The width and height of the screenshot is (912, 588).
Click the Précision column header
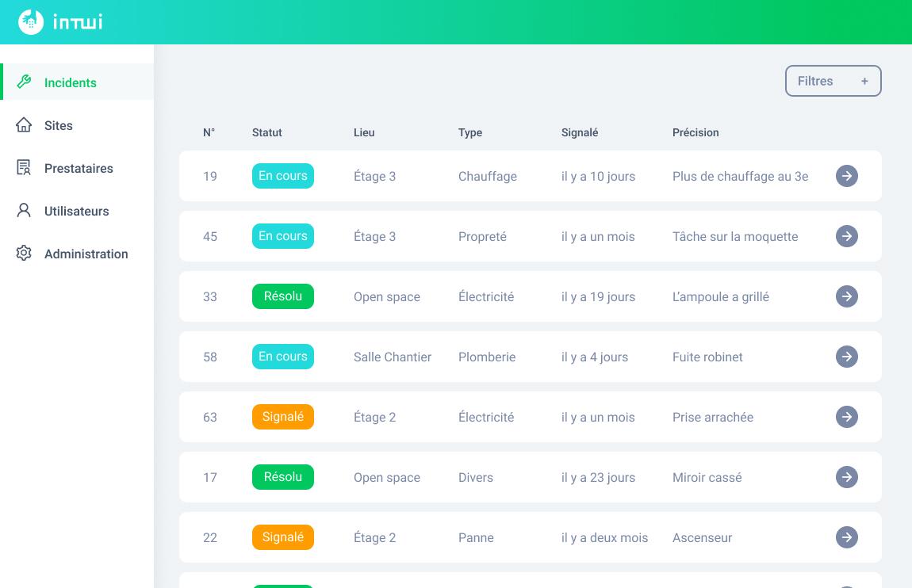[695, 132]
